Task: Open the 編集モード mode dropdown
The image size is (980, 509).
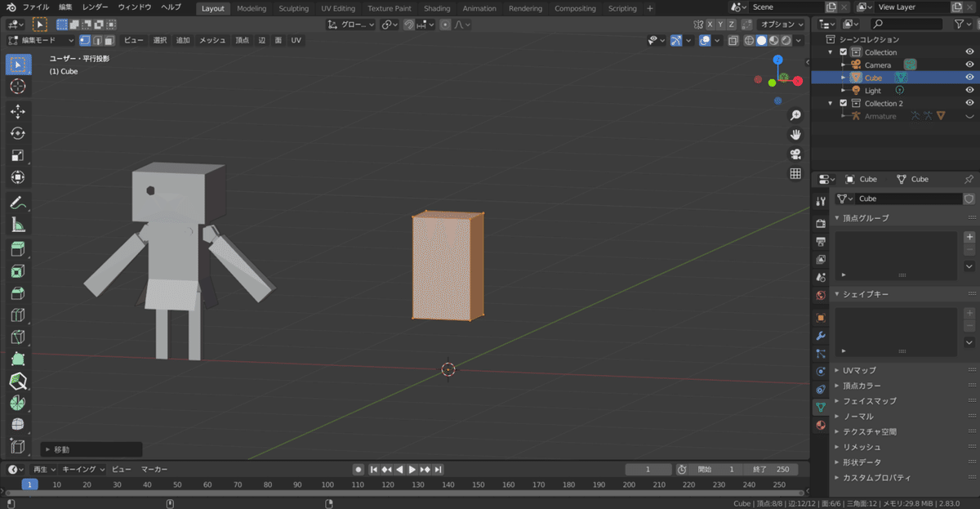Action: point(41,40)
